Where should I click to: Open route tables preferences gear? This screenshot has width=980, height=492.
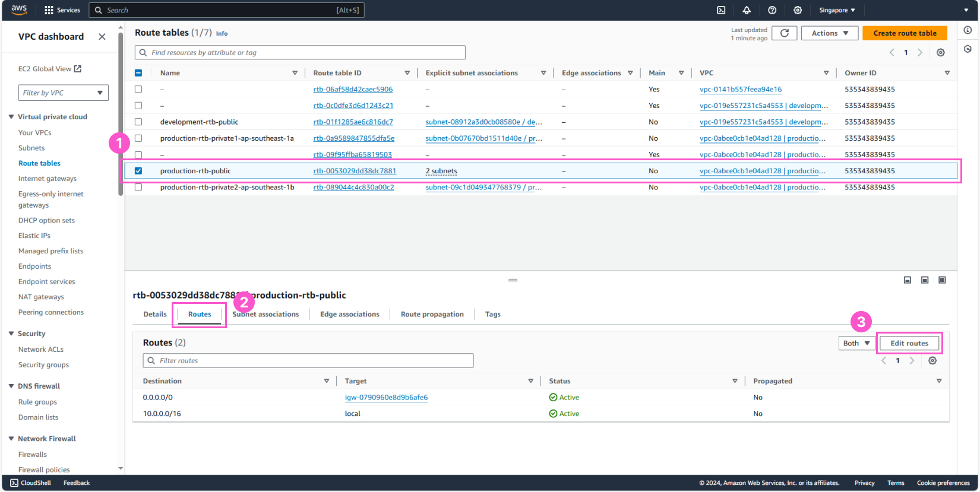coord(941,53)
